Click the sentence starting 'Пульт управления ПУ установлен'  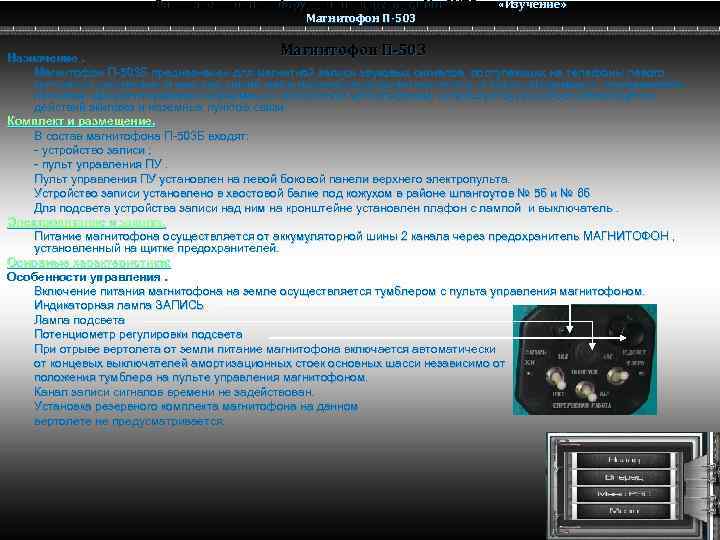tap(272, 179)
